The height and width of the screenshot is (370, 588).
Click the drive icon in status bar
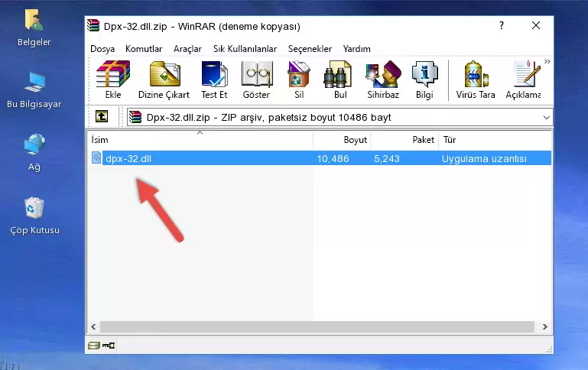click(x=93, y=346)
